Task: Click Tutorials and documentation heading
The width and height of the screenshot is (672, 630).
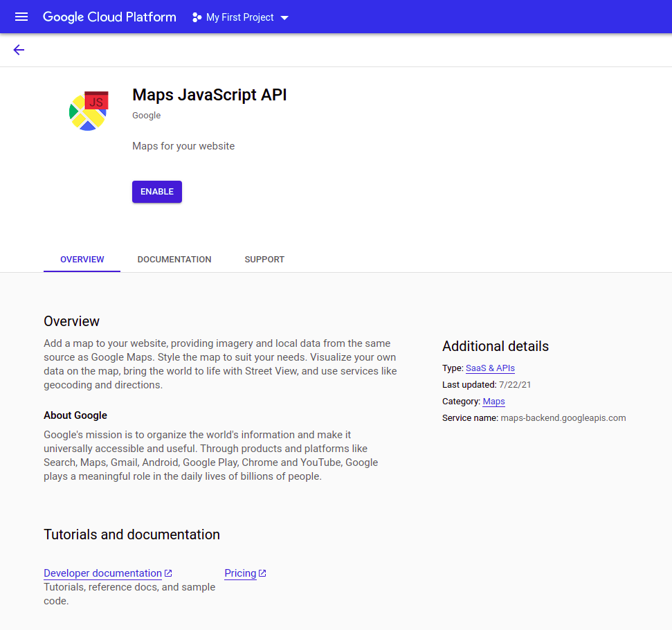Action: click(x=131, y=534)
